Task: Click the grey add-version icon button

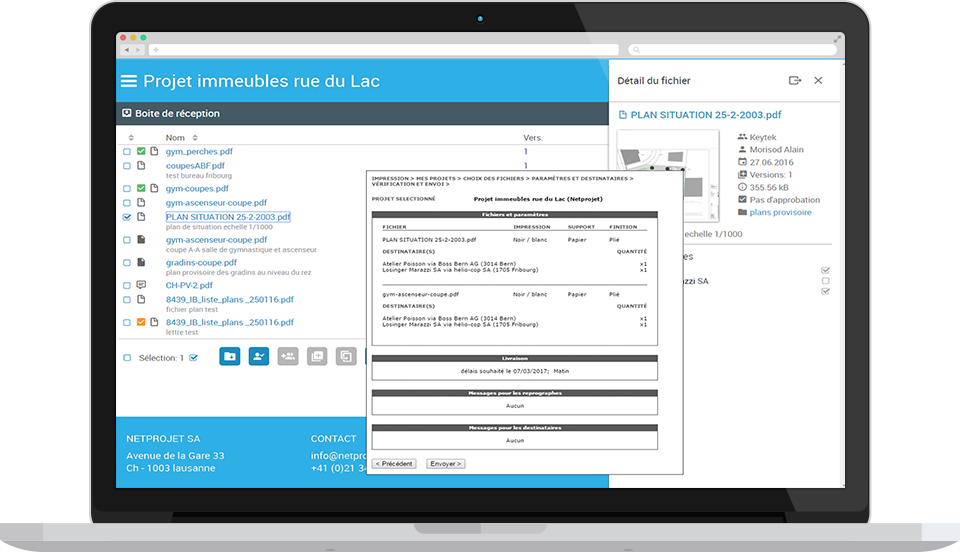Action: [317, 356]
